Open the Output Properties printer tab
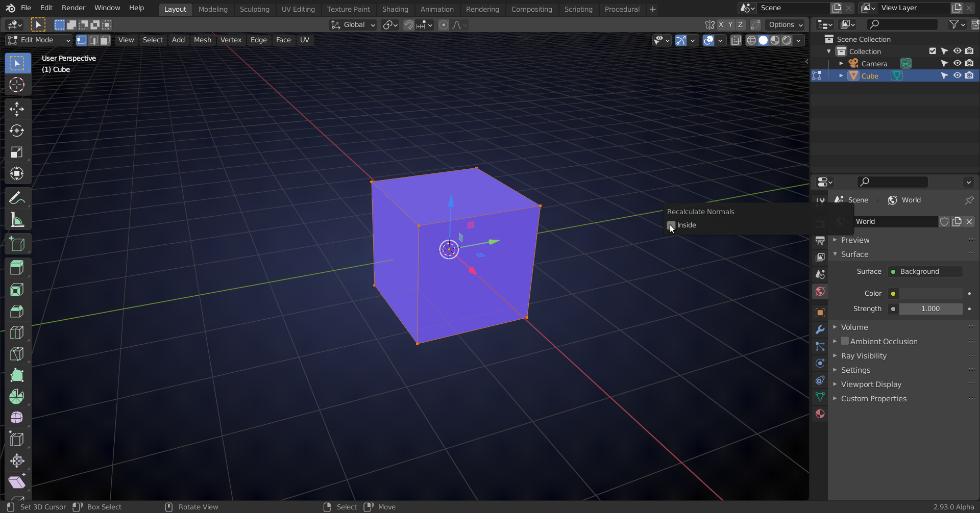Image resolution: width=980 pixels, height=513 pixels. point(820,241)
